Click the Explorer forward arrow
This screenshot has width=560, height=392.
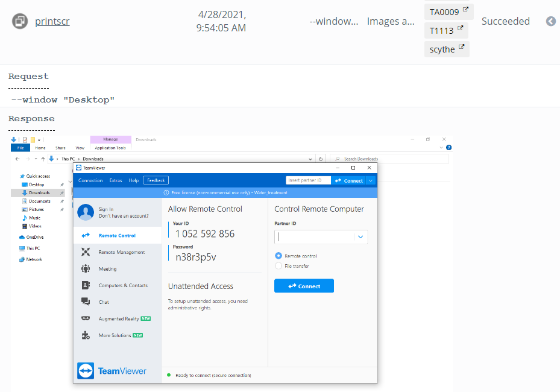(28, 159)
